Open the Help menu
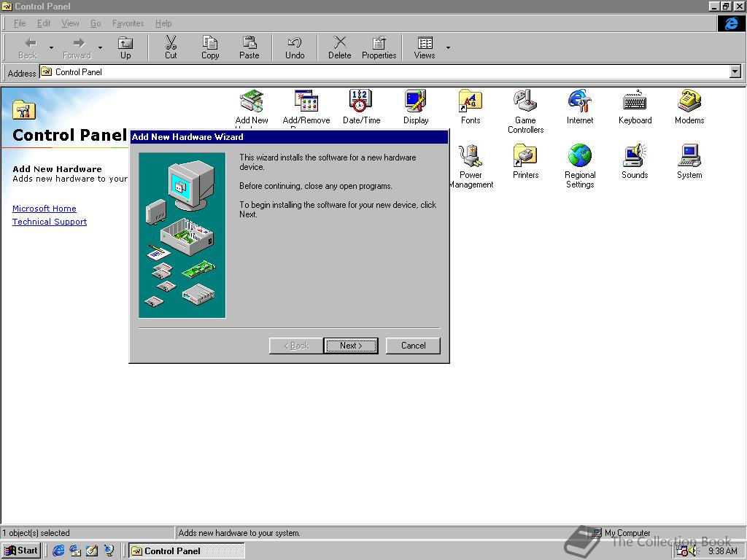 coord(163,23)
